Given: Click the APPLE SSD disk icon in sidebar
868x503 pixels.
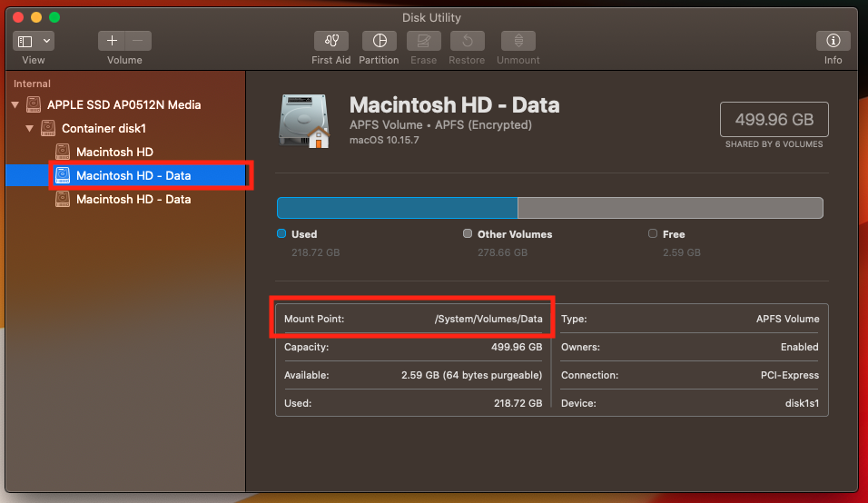Looking at the screenshot, I should tap(34, 104).
